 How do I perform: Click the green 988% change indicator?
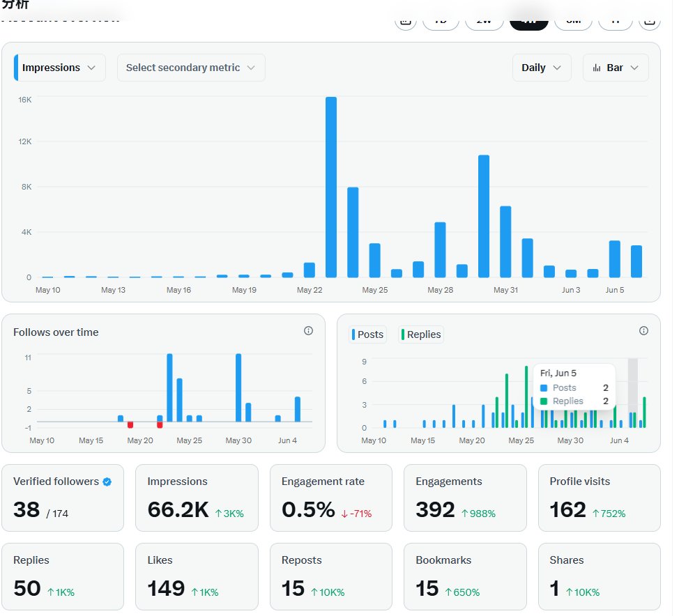coord(478,514)
